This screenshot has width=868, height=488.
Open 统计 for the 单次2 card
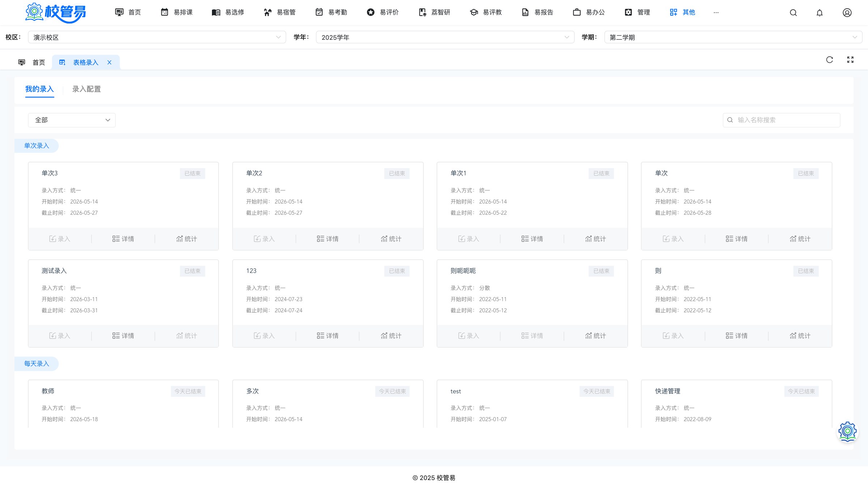(x=391, y=239)
